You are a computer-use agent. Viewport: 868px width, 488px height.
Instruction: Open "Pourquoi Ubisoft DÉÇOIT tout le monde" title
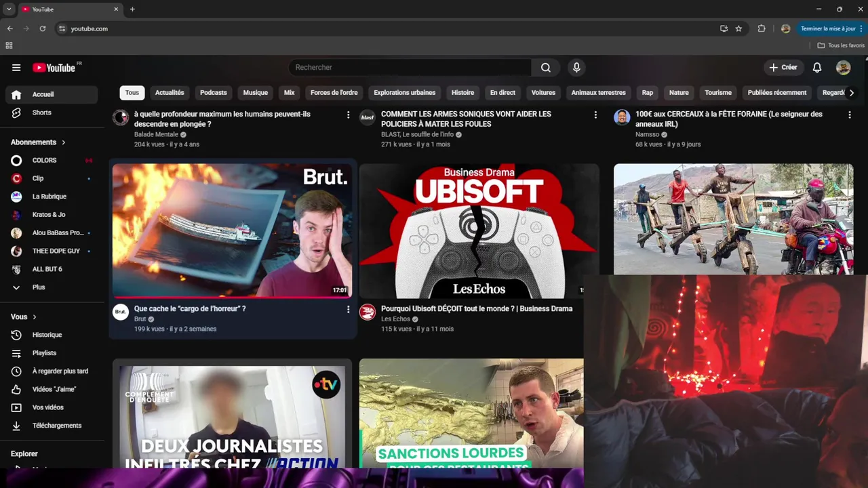click(x=477, y=308)
